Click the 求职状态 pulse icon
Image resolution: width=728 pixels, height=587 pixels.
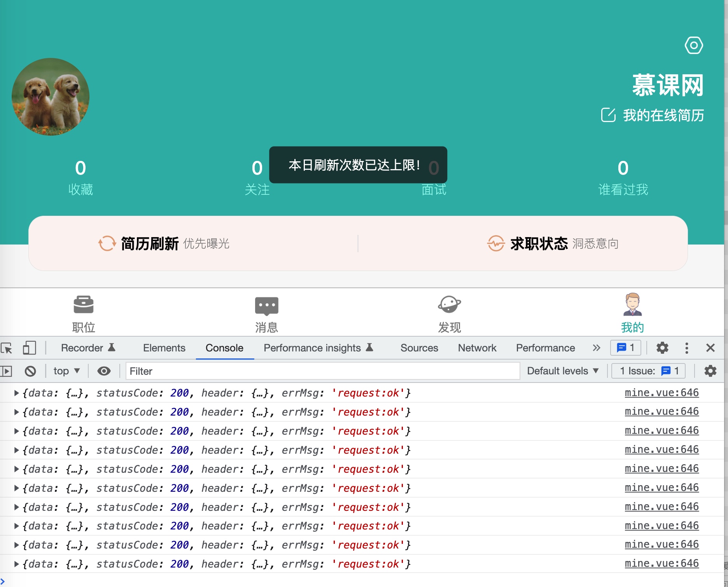pyautogui.click(x=496, y=243)
